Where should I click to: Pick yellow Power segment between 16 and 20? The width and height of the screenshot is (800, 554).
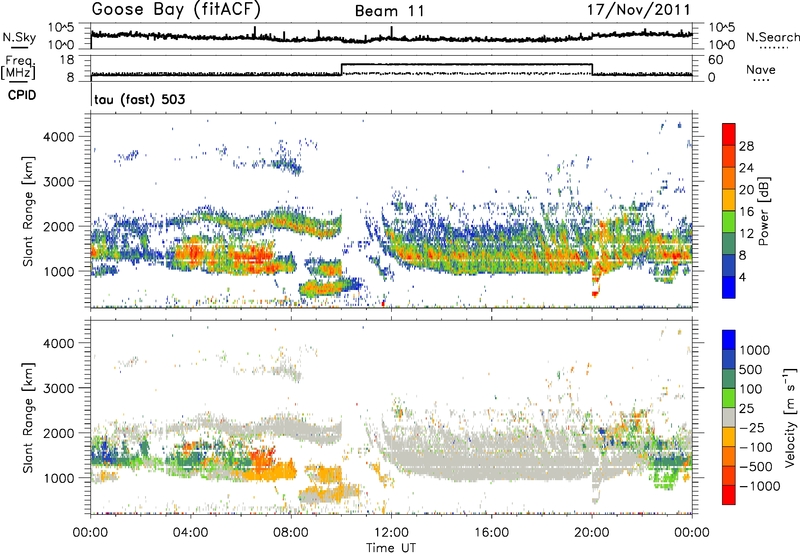coord(729,200)
